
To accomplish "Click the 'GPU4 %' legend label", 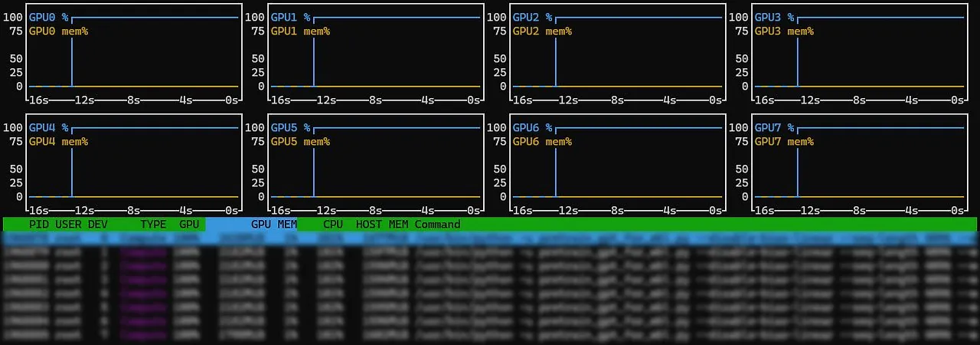I will [x=48, y=127].
